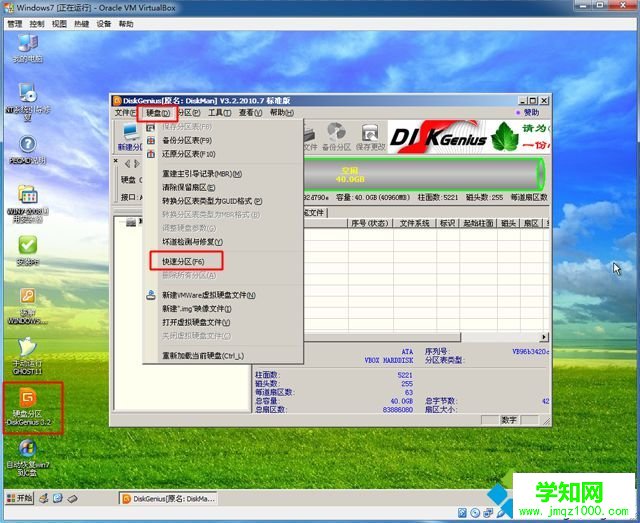Click the partition list scroll right arrow
Viewport: 640px width, 523px height.
(x=544, y=337)
